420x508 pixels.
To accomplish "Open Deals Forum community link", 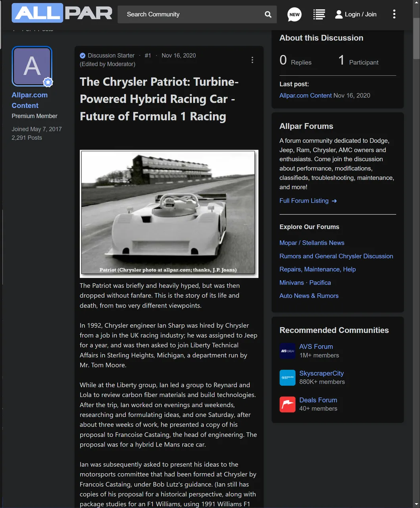I will pos(318,400).
